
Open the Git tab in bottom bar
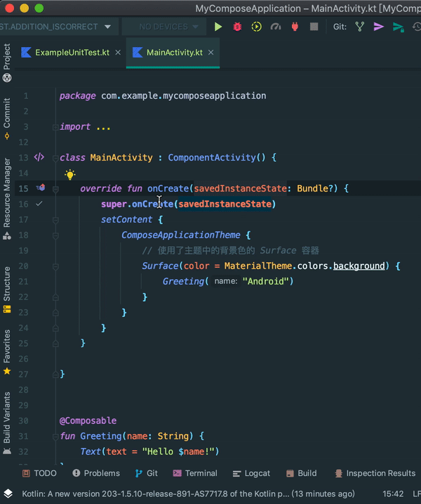147,473
